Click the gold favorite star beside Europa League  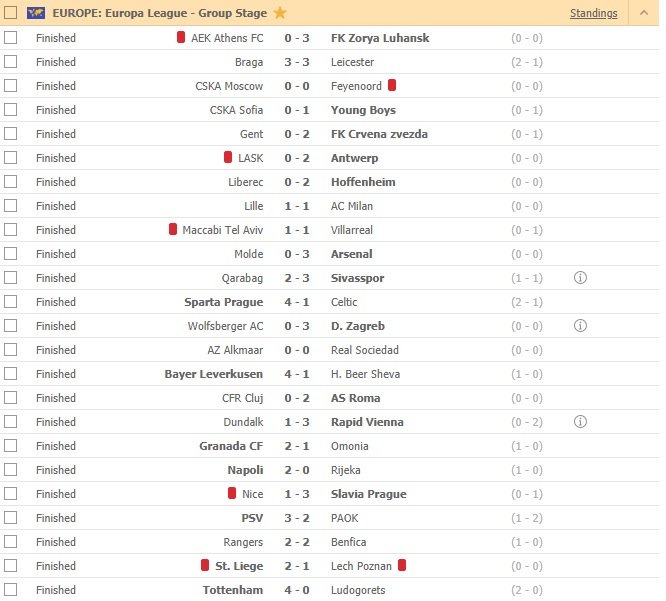tap(279, 13)
